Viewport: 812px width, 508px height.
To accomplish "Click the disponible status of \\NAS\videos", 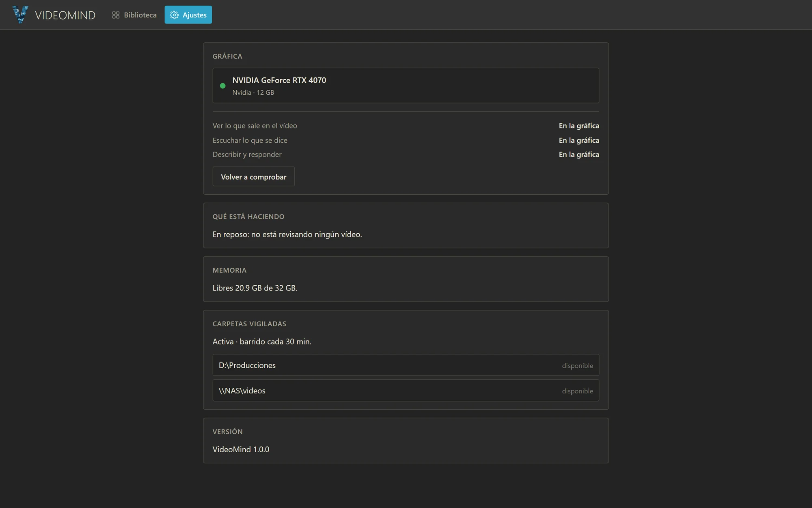I will pos(577,391).
